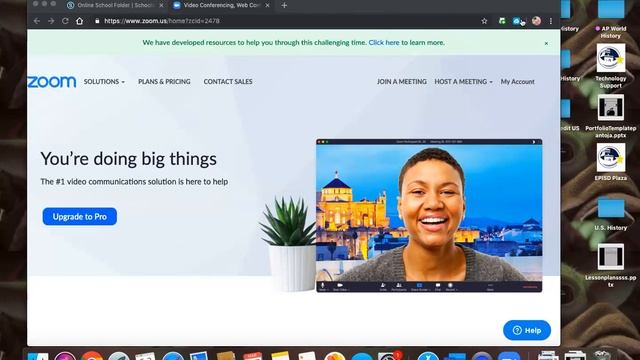Open Chrome from the dock
This screenshot has height=360, width=640.
click(92, 356)
